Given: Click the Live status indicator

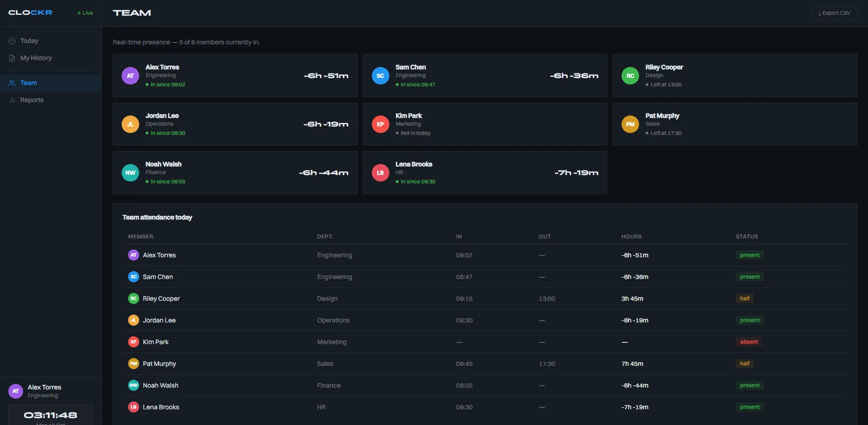Looking at the screenshot, I should coord(85,13).
